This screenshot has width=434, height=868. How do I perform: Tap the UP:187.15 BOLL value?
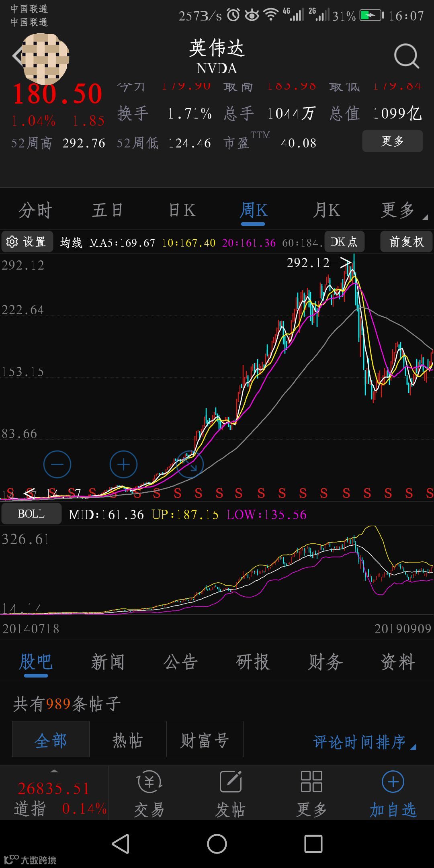[185, 515]
